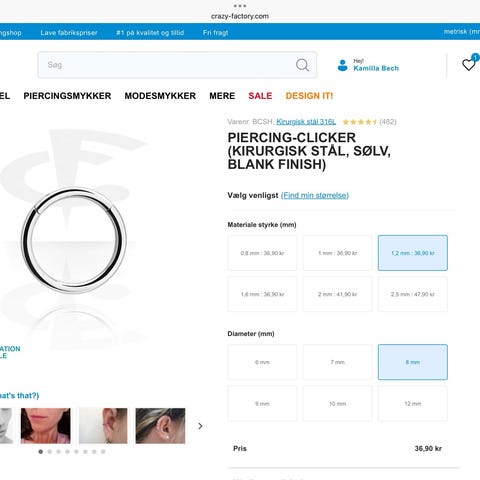
Task: Open the PIERCINGSMYKKER menu
Action: click(x=67, y=96)
